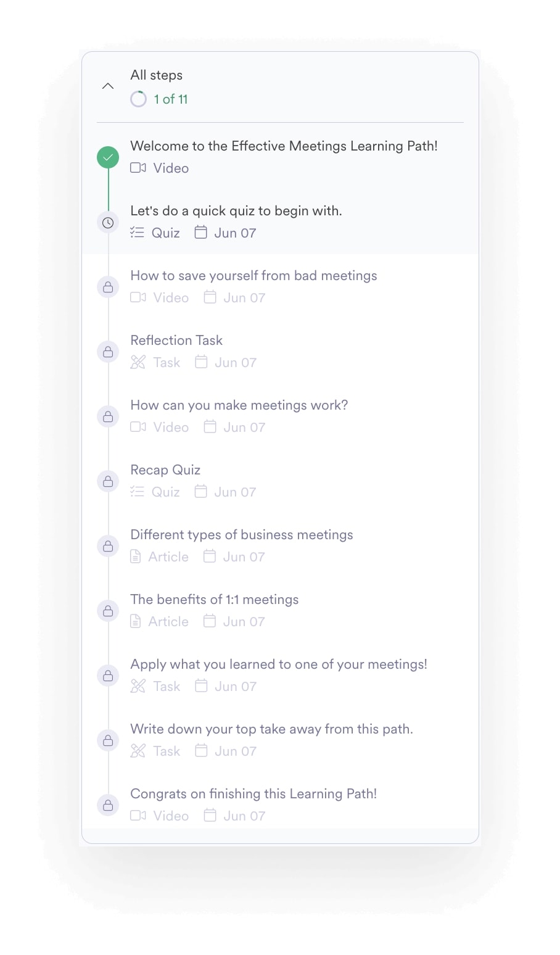Click the calendar icon next to Jun 07 for Recap Quiz

coord(201,491)
